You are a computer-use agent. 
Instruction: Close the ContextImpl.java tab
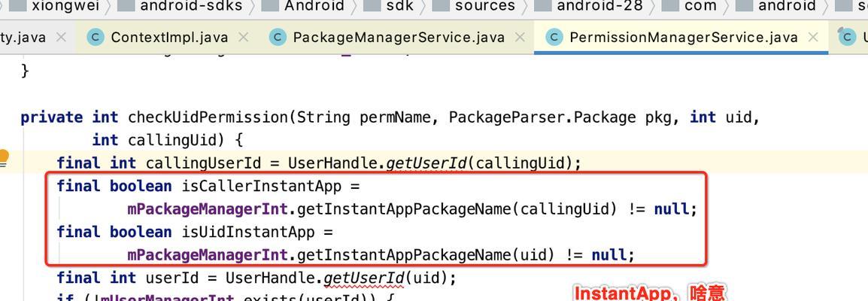point(242,37)
